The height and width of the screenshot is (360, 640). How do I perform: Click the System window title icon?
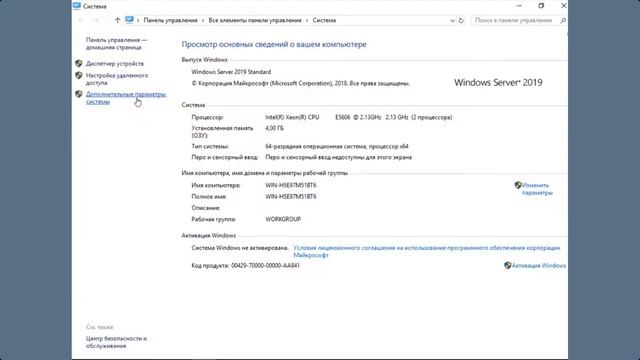coord(77,6)
